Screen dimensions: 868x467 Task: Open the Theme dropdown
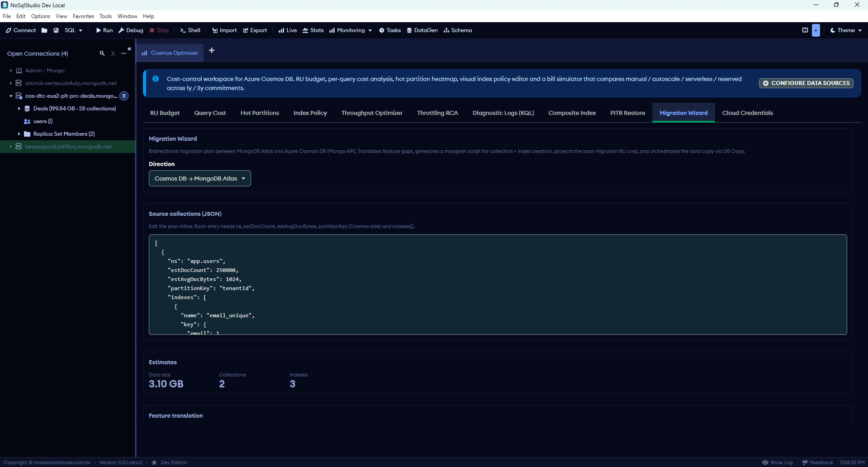click(846, 30)
